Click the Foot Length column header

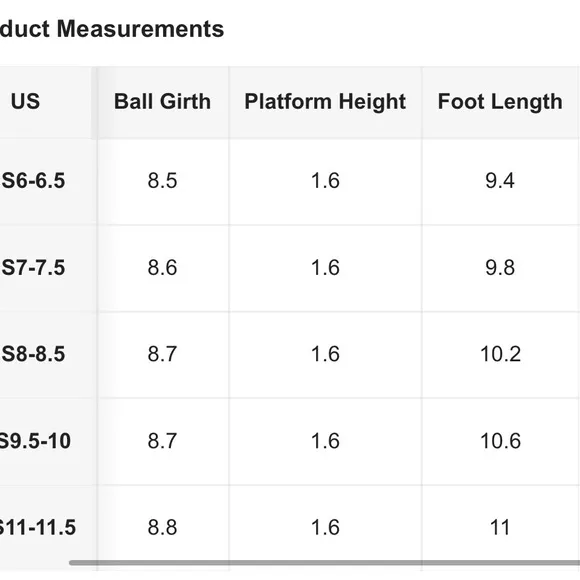pos(500,101)
